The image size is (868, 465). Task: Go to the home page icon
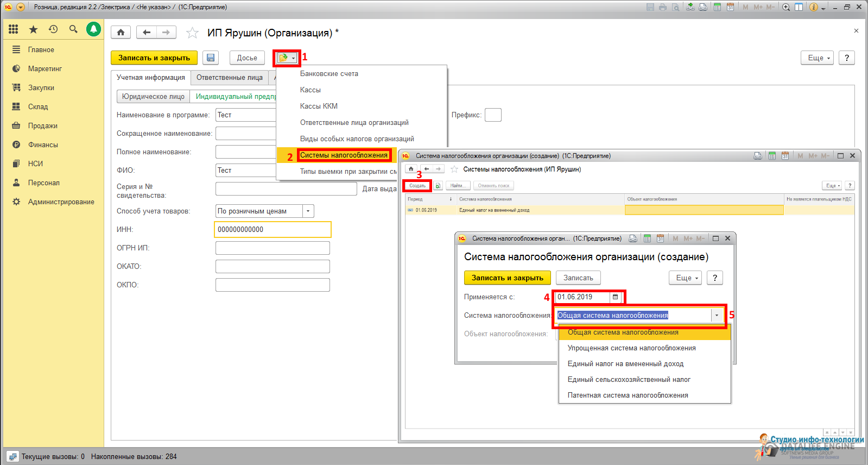121,33
